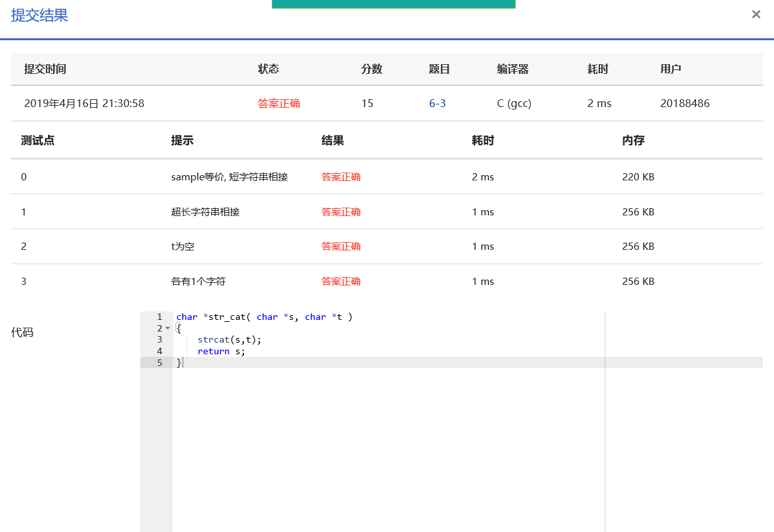Place cursor on the strcat(s,t) line
The image size is (774, 532).
click(229, 339)
